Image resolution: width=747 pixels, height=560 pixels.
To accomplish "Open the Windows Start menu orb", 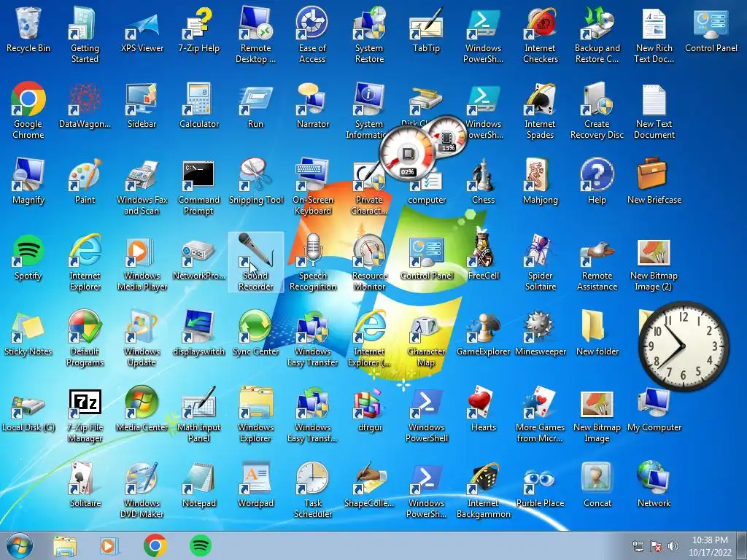I will [x=20, y=545].
